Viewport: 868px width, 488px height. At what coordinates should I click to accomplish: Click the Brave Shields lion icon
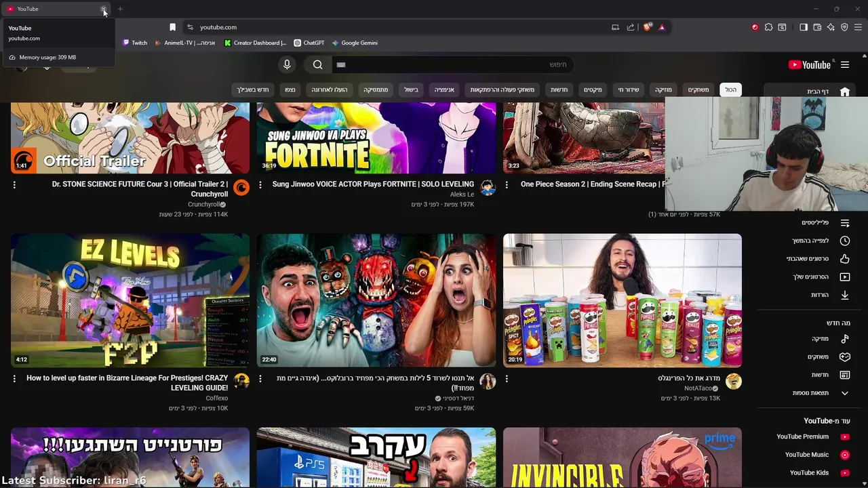click(x=648, y=27)
